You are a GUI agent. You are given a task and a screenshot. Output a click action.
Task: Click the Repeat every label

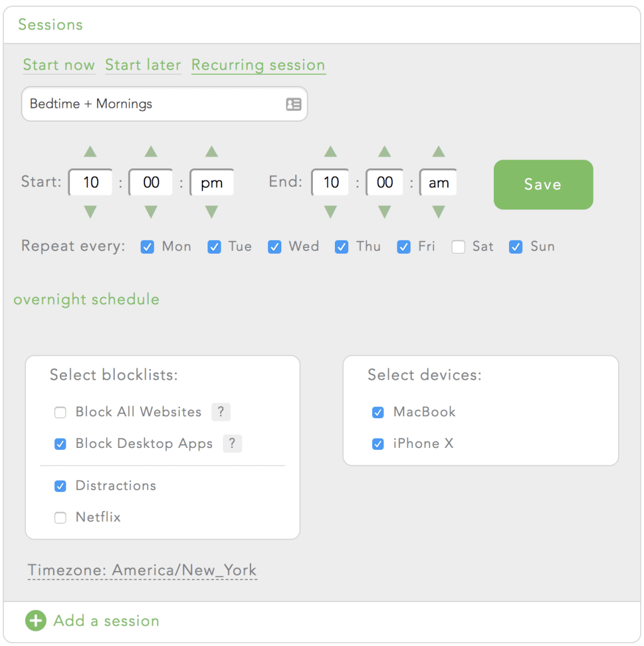(73, 247)
